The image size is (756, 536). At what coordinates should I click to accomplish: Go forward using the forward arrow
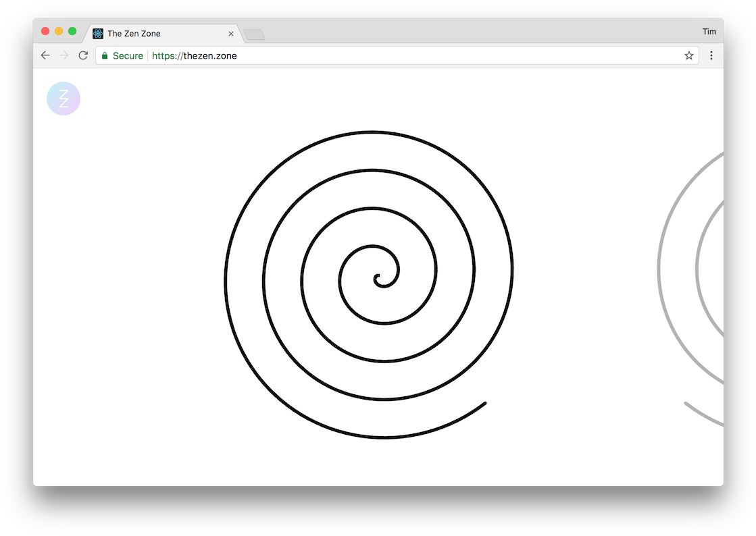[64, 55]
